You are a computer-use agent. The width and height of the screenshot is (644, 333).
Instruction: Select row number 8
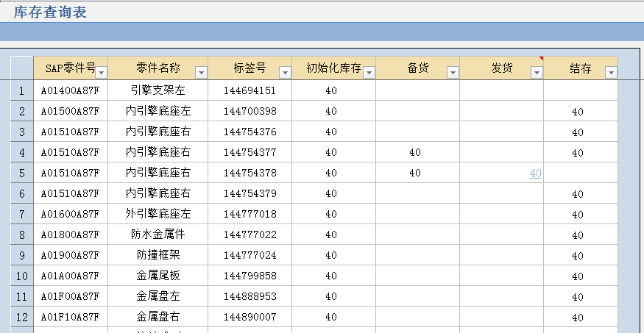coord(22,234)
